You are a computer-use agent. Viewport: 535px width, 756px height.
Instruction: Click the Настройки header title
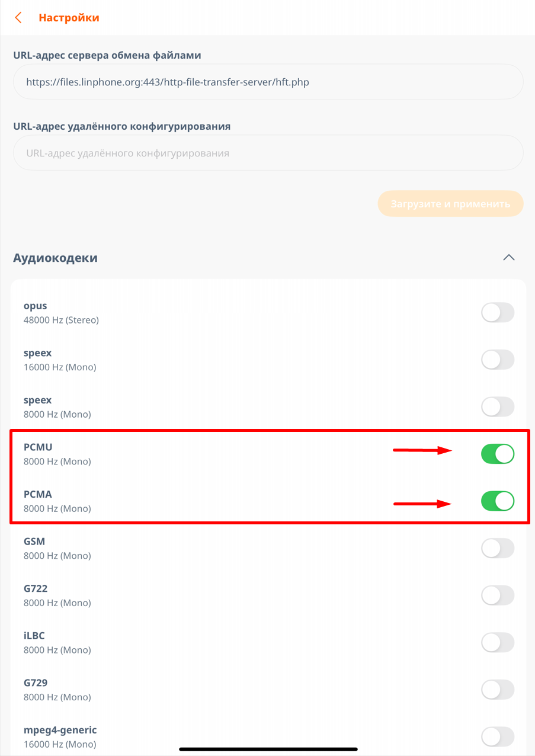tap(69, 18)
